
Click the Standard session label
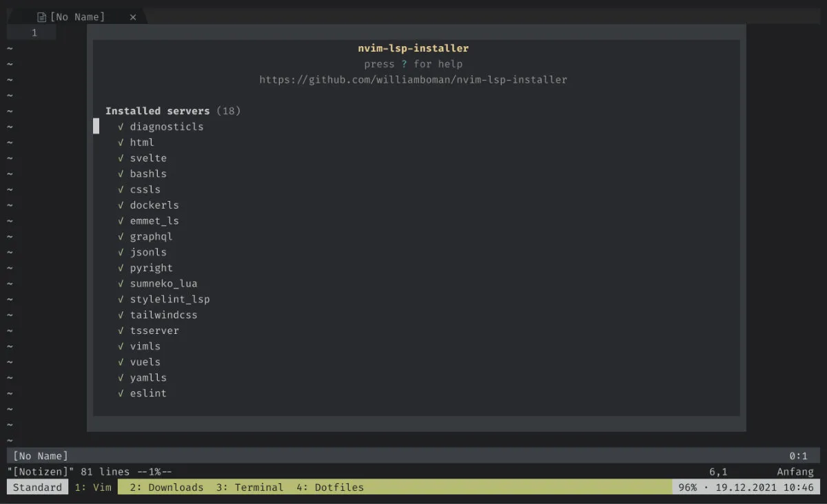pos(37,487)
